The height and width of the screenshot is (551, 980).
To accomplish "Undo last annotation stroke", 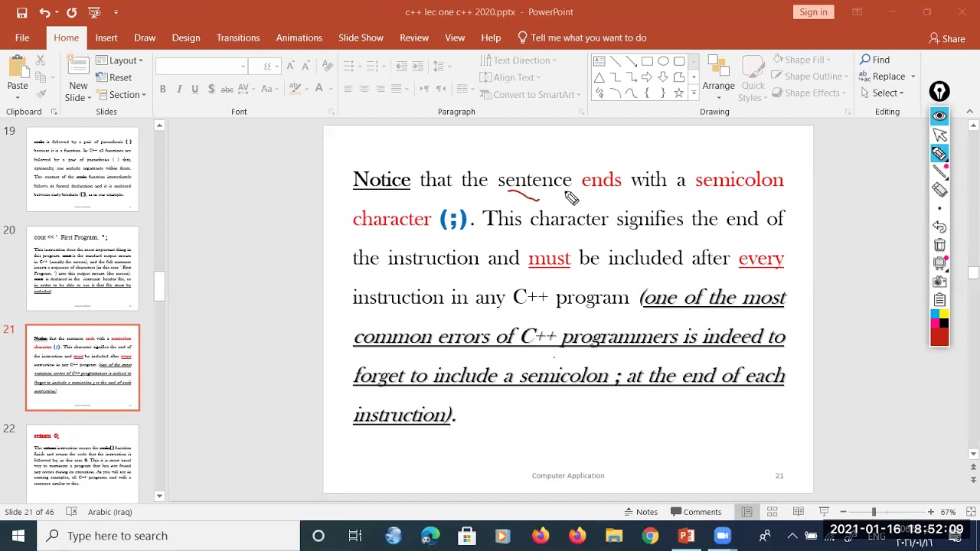I will coord(939,227).
